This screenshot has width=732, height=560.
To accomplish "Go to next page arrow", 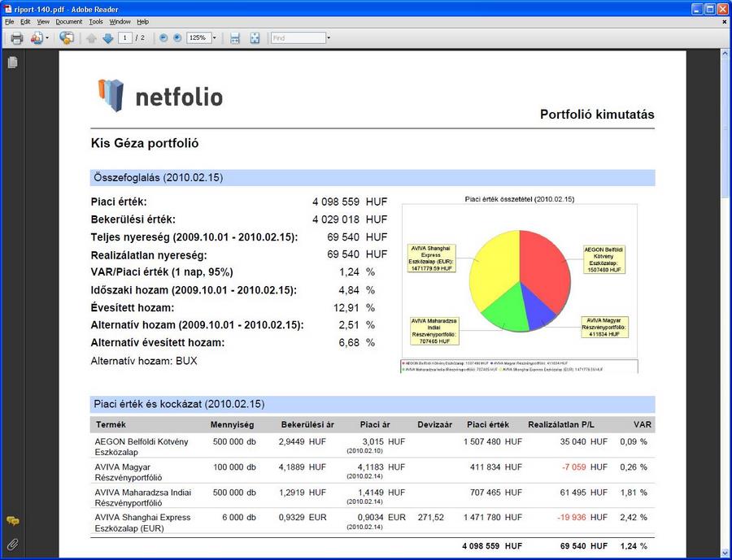I will point(107,38).
